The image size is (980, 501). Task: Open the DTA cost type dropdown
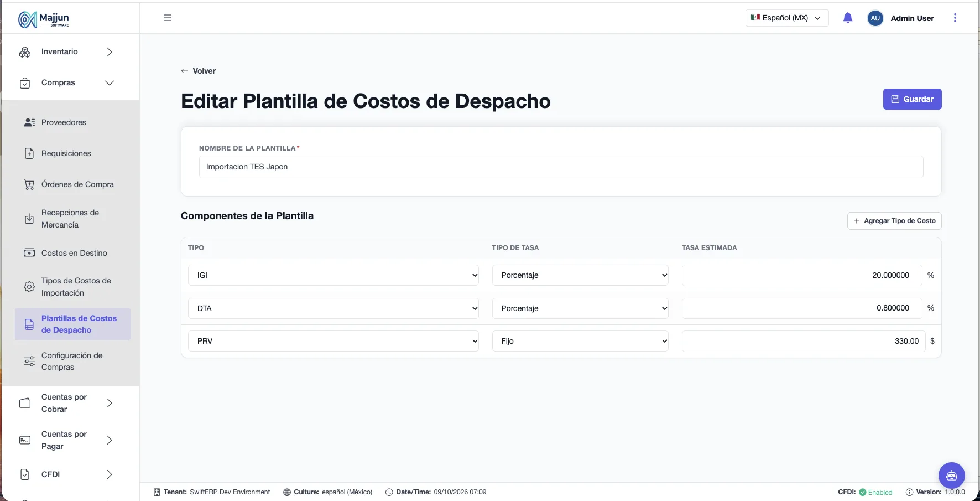coord(333,308)
